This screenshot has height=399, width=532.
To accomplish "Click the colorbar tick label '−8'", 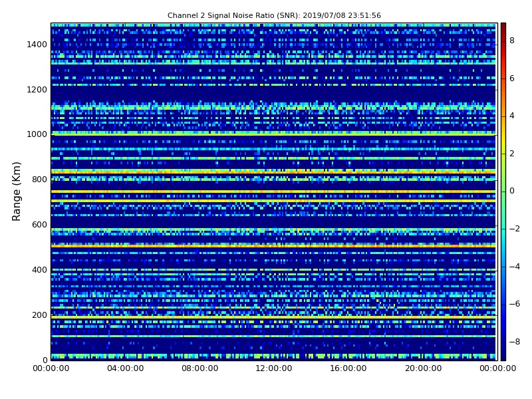I will (x=515, y=342).
